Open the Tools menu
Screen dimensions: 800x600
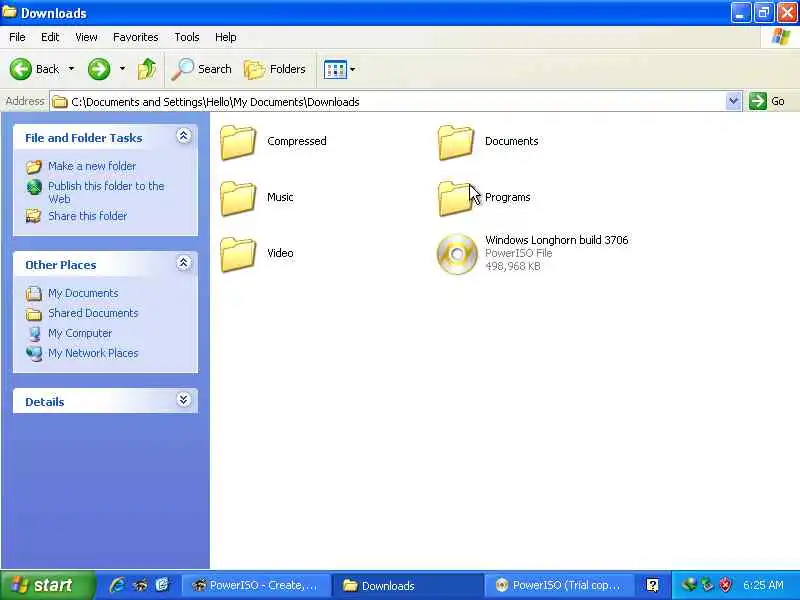click(x=187, y=37)
